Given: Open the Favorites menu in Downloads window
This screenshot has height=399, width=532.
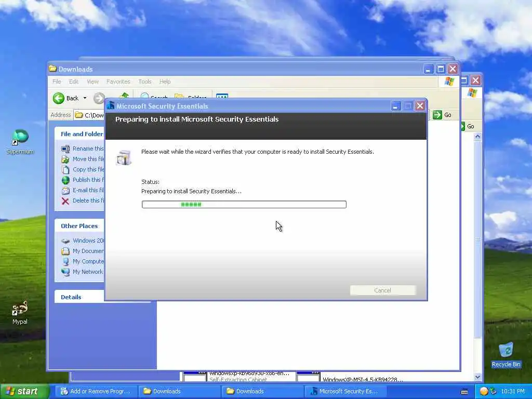Looking at the screenshot, I should [x=118, y=82].
